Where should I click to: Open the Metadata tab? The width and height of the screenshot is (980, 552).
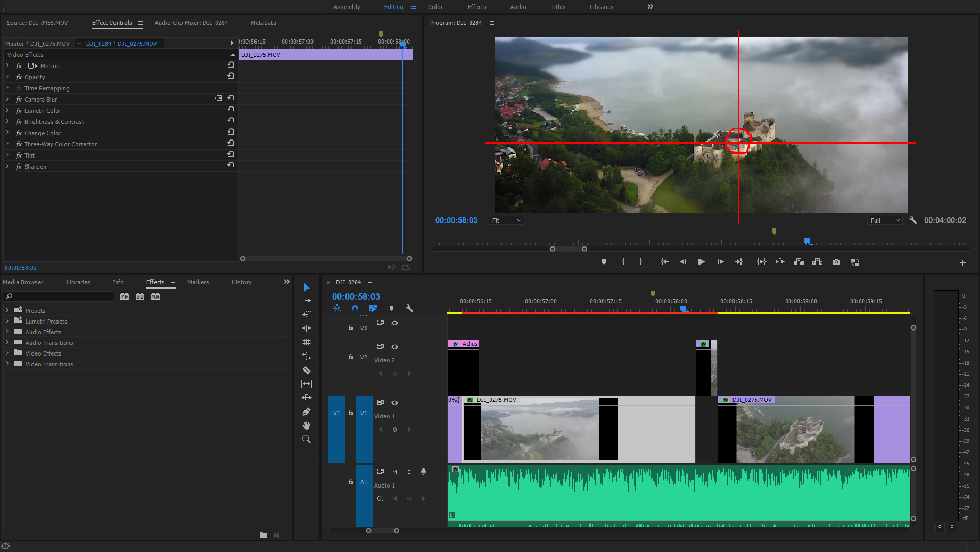pos(263,23)
